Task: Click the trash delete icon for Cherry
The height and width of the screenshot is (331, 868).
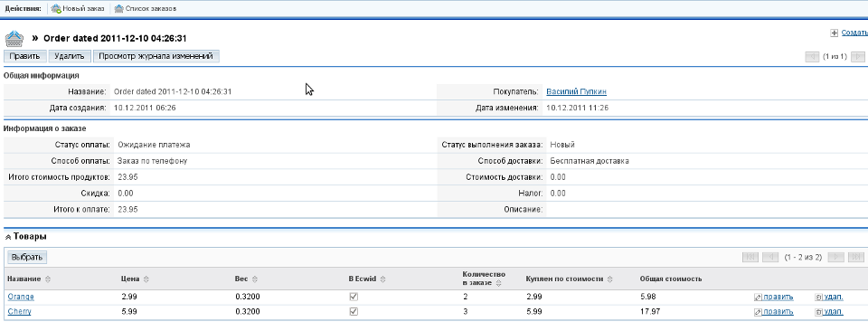Action: pos(819,312)
